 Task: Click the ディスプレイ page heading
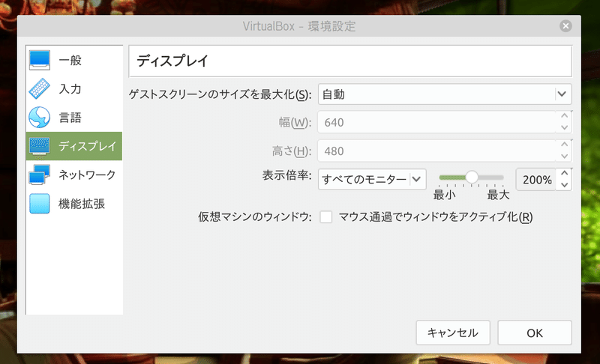tap(172, 61)
